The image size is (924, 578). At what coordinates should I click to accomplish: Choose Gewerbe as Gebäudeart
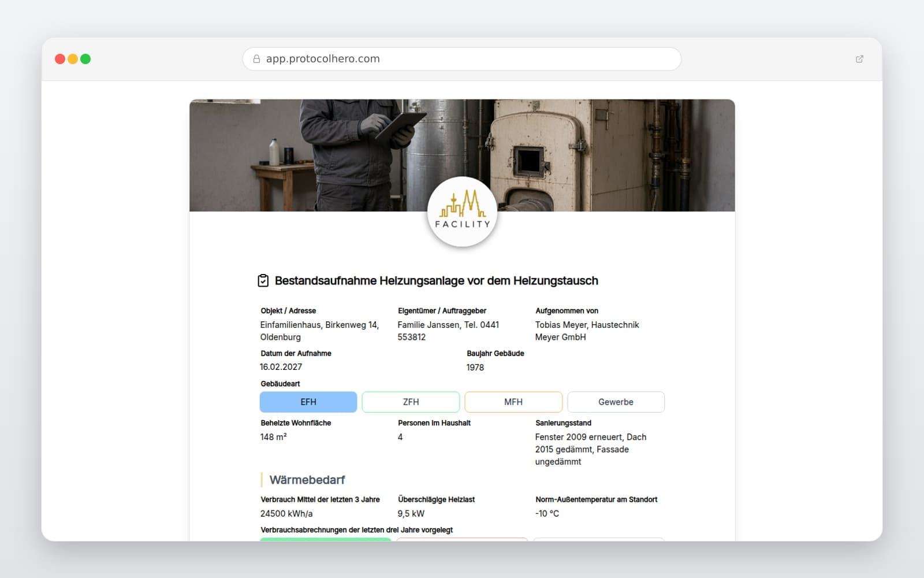pos(616,402)
